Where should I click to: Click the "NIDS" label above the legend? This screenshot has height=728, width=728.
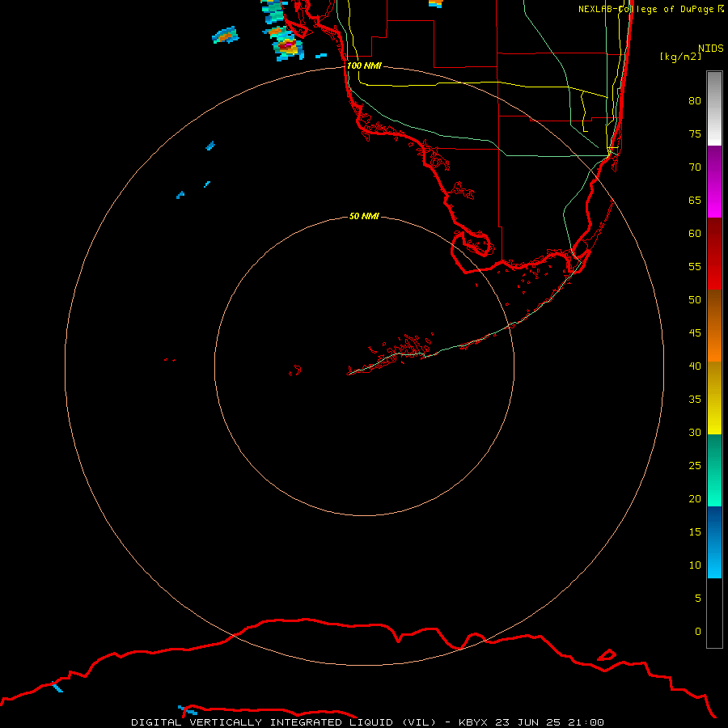point(710,49)
